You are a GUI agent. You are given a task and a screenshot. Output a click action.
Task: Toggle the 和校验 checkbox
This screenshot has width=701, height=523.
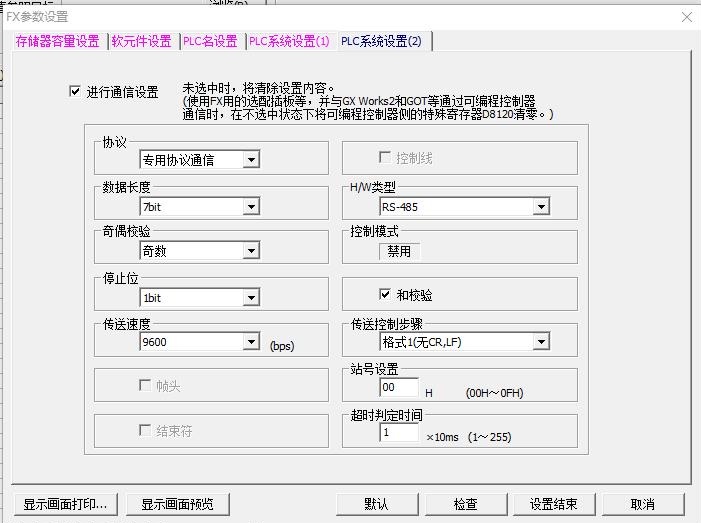click(385, 295)
